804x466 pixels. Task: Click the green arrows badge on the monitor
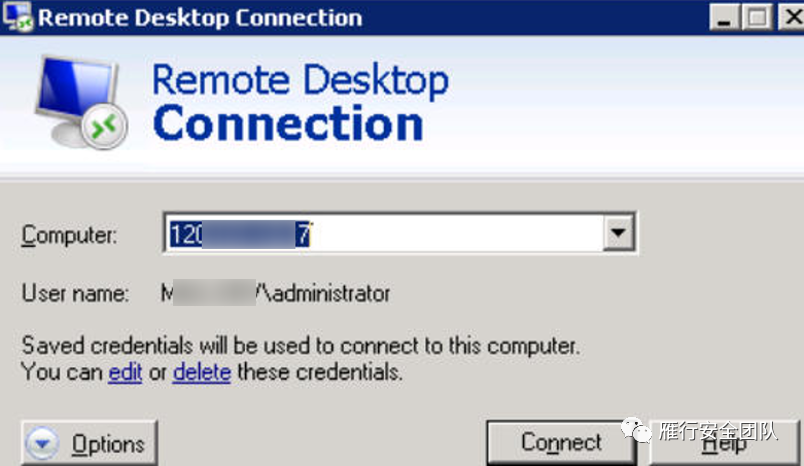(x=104, y=126)
